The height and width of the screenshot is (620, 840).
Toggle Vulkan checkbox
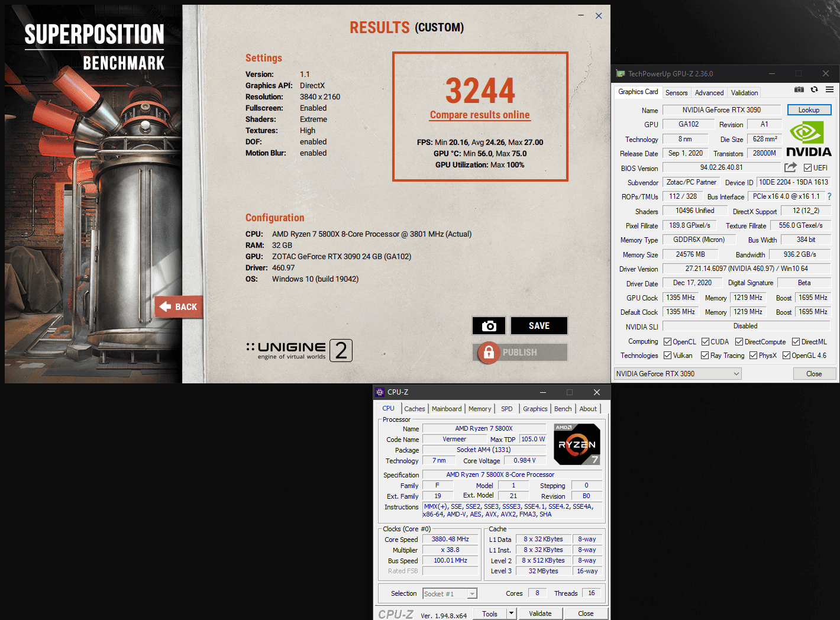(667, 356)
